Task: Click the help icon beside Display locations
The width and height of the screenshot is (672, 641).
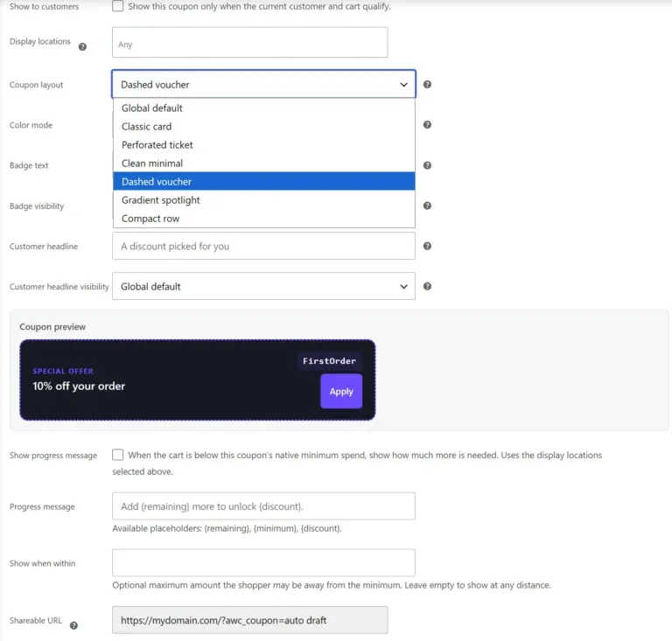Action: pos(82,46)
